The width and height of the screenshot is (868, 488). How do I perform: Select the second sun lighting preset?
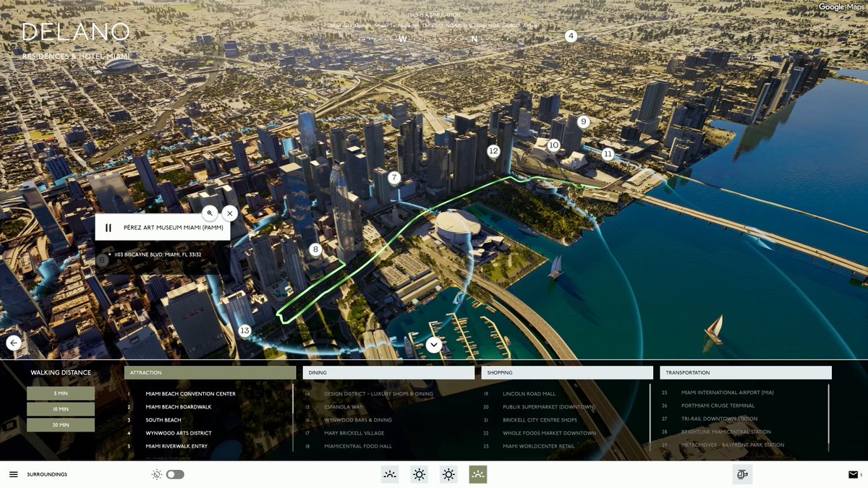pos(419,474)
